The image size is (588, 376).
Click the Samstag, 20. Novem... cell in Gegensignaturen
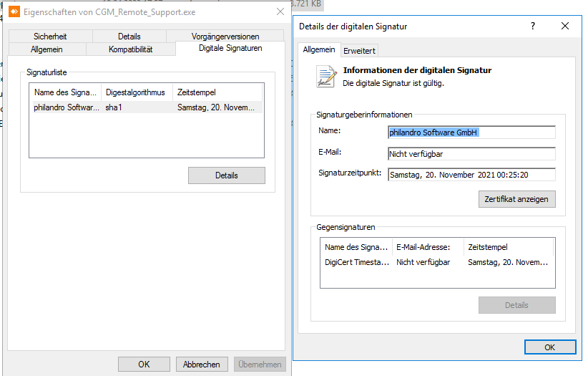click(x=508, y=262)
